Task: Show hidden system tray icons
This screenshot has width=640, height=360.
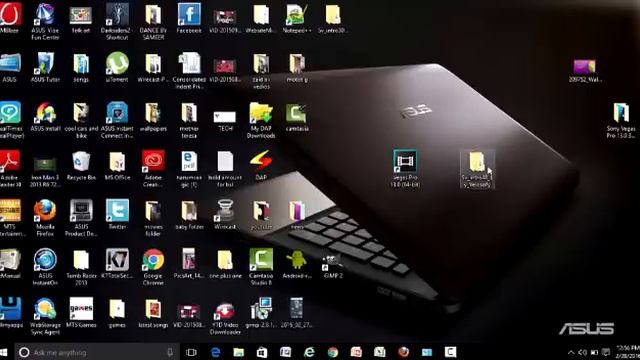Action: 571,352
